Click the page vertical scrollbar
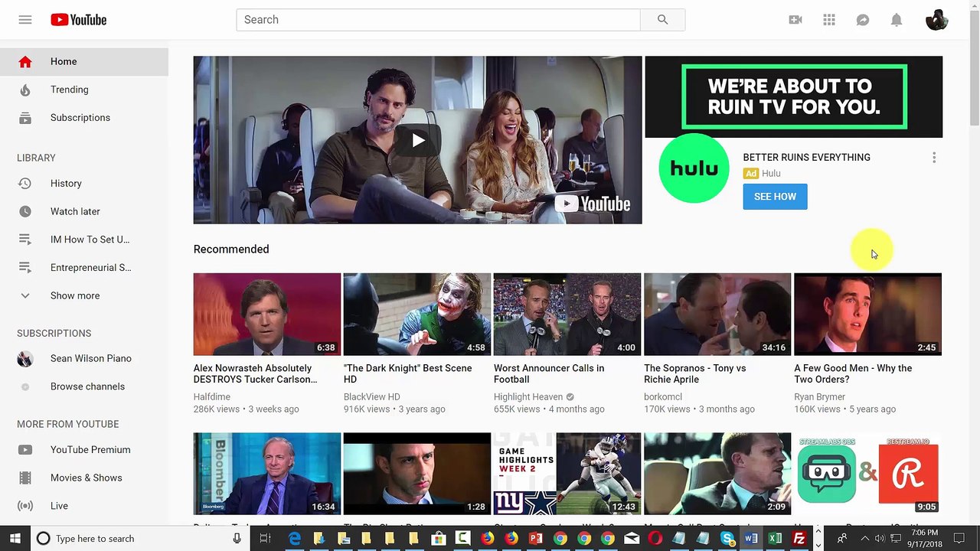 974,69
